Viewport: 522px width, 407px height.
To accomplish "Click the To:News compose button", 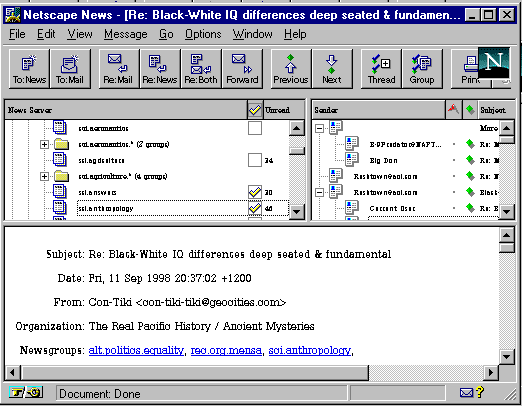I will click(x=29, y=69).
